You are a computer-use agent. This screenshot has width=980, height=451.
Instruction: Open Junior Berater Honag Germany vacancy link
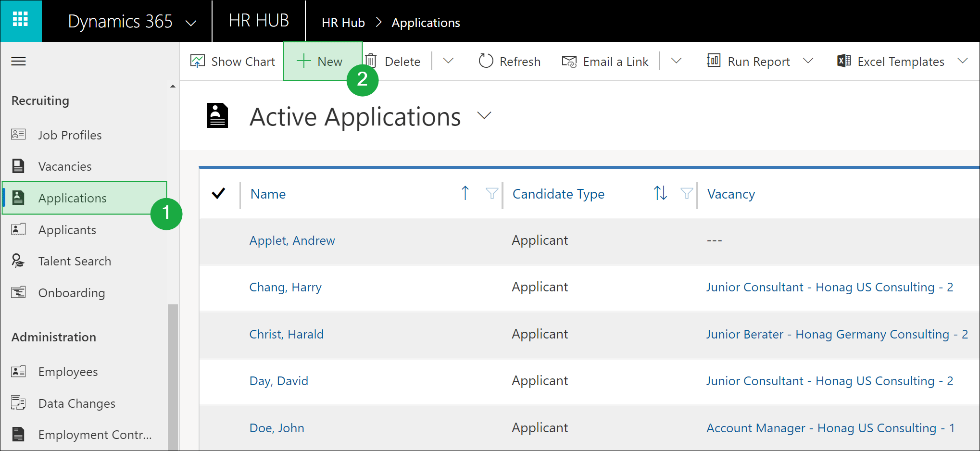point(837,334)
